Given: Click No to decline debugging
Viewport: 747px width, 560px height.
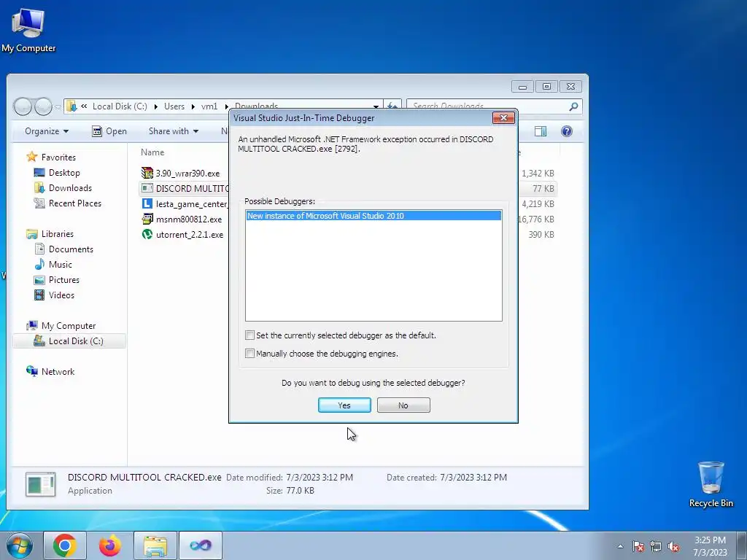Looking at the screenshot, I should coord(403,405).
